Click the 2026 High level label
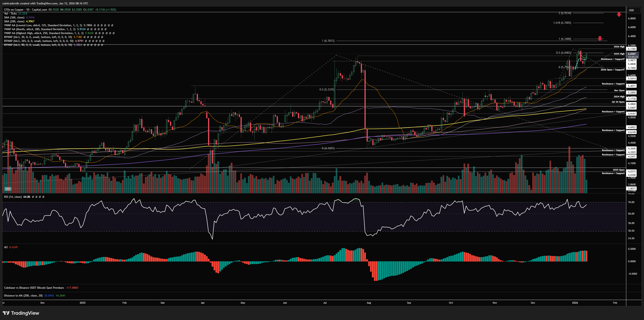 619,47
